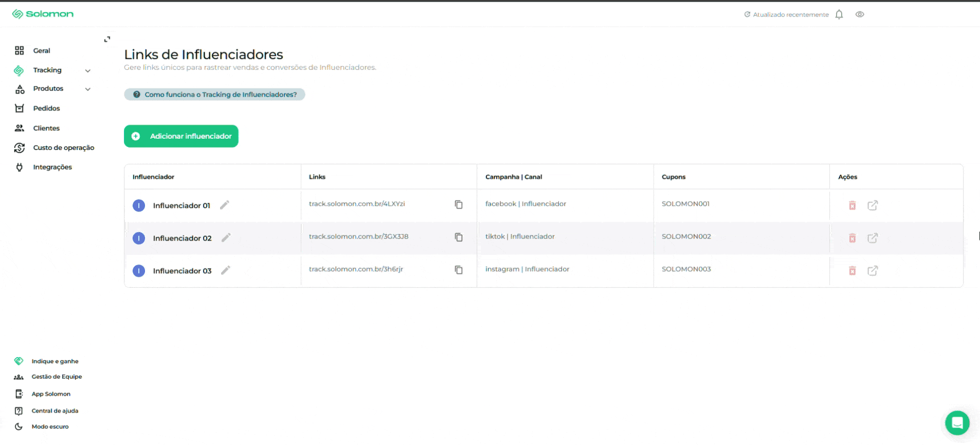The height and width of the screenshot is (445, 980).
Task: Expand the Produtos submenu chevron
Action: tap(88, 89)
